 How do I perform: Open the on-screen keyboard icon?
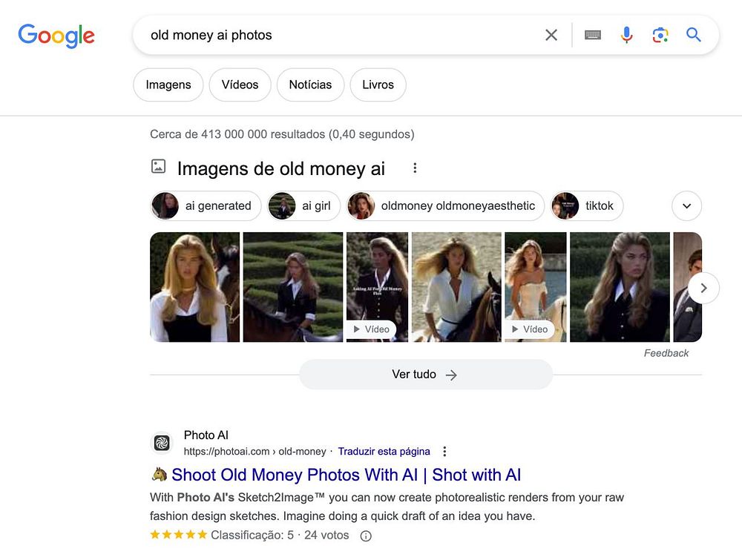(x=592, y=35)
